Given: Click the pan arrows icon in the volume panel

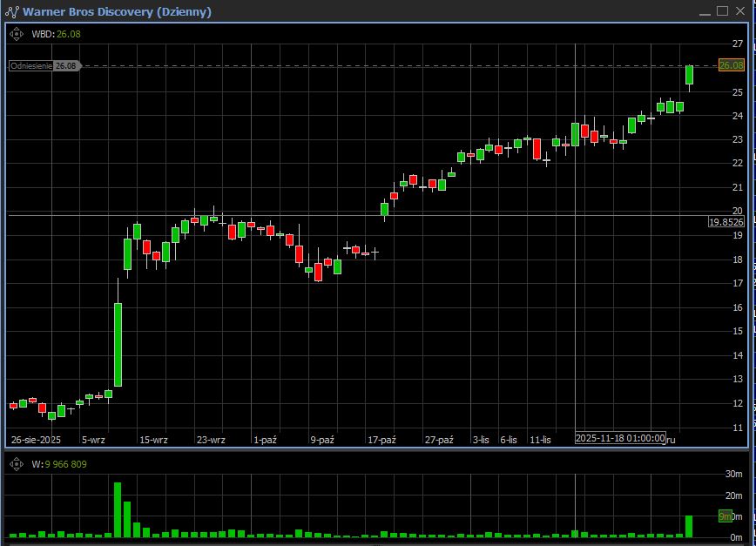Looking at the screenshot, I should pyautogui.click(x=17, y=464).
